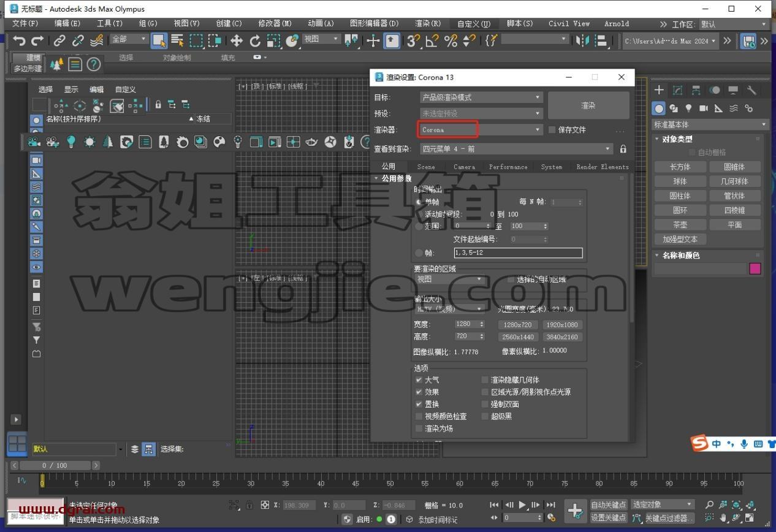Screen dimensions: 776x532
Task: Check the 保存文件 checkbox
Action: click(552, 130)
